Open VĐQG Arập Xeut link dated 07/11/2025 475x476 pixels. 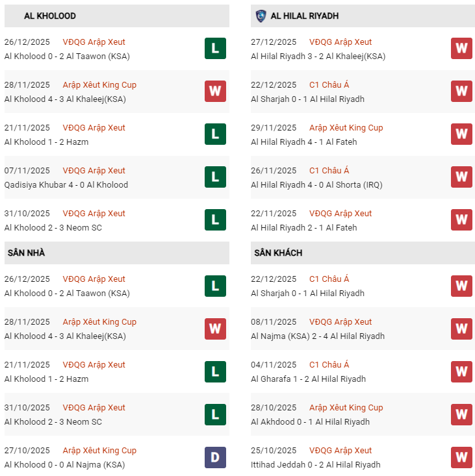pyautogui.click(x=94, y=171)
